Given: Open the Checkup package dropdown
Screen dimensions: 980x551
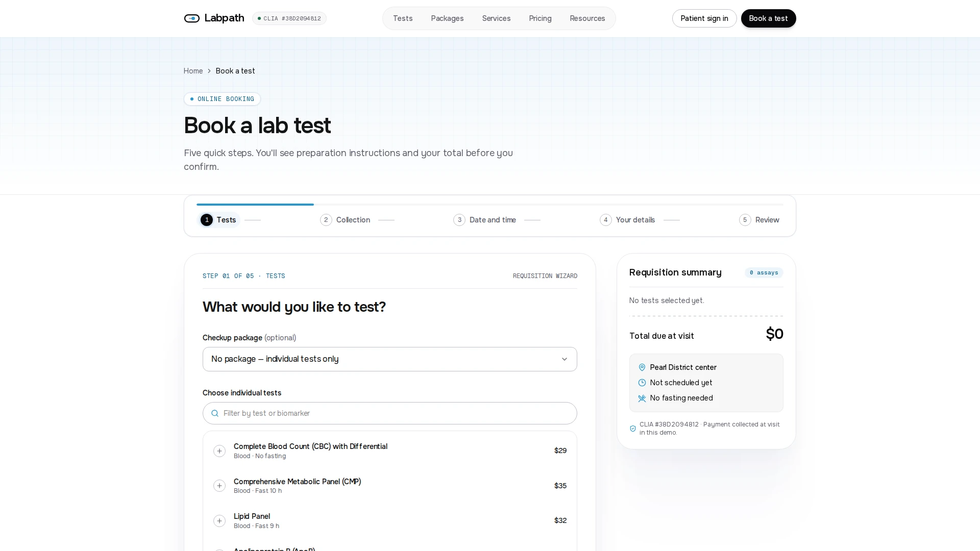Looking at the screenshot, I should [390, 359].
